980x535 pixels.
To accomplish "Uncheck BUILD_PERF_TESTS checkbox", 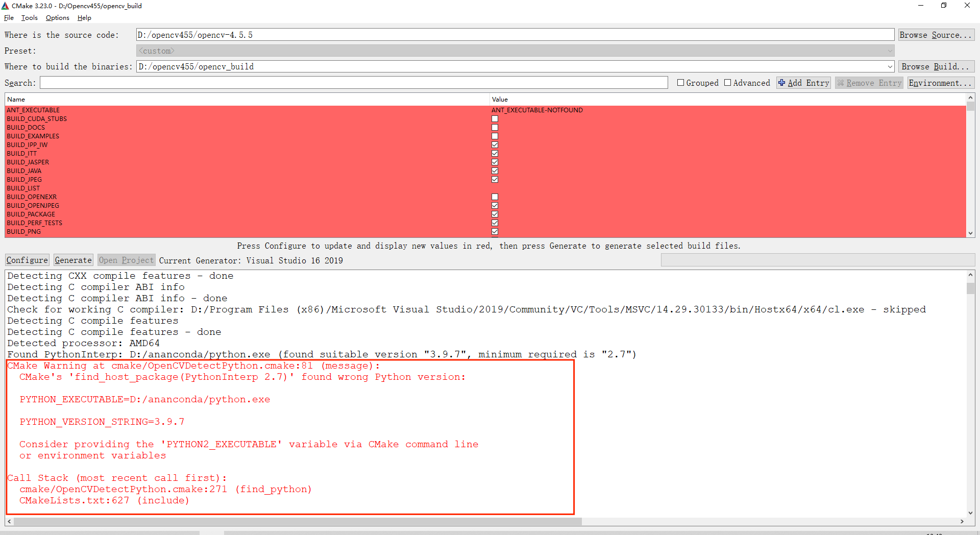I will click(x=495, y=223).
